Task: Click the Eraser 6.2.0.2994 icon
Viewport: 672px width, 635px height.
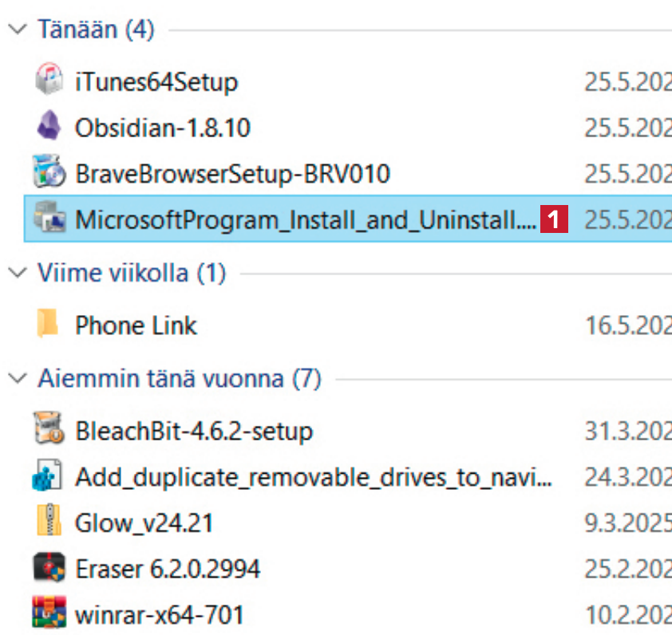Action: pyautogui.click(x=49, y=569)
